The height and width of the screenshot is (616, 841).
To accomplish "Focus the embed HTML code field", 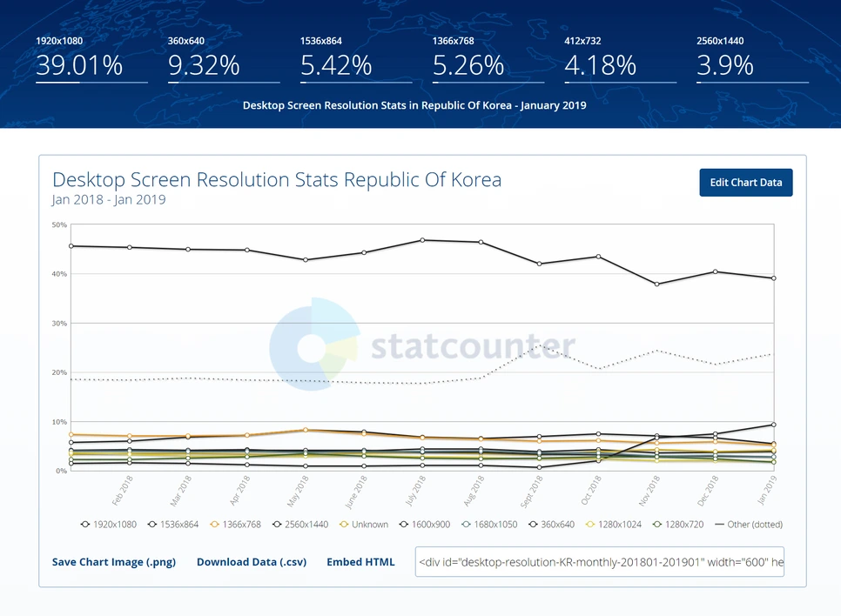I will (x=600, y=562).
